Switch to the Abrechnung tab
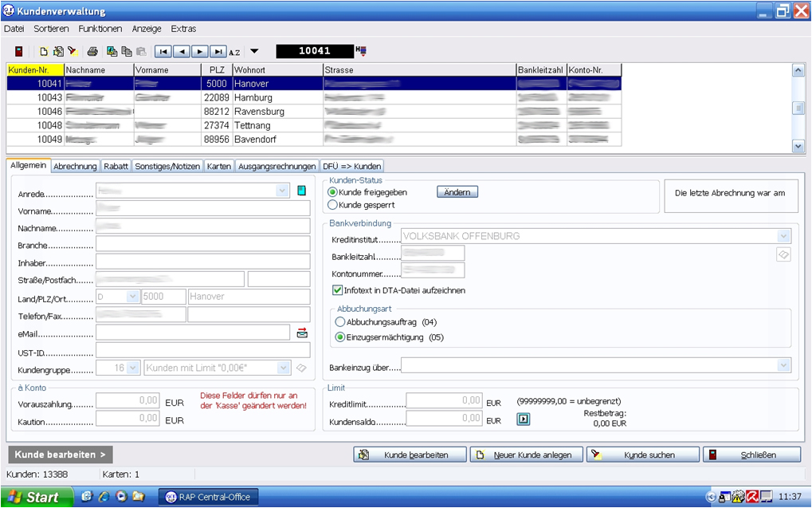Screen dimensions: 812x508 [76, 166]
